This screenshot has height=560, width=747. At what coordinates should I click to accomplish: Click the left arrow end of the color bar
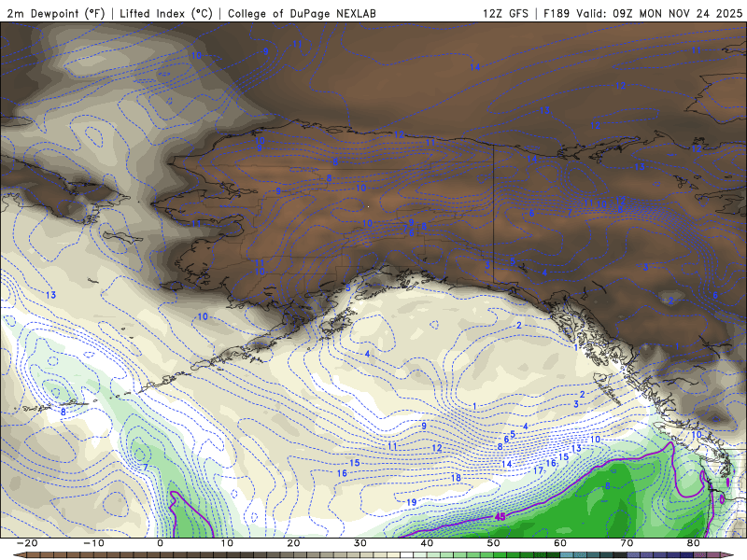19,555
